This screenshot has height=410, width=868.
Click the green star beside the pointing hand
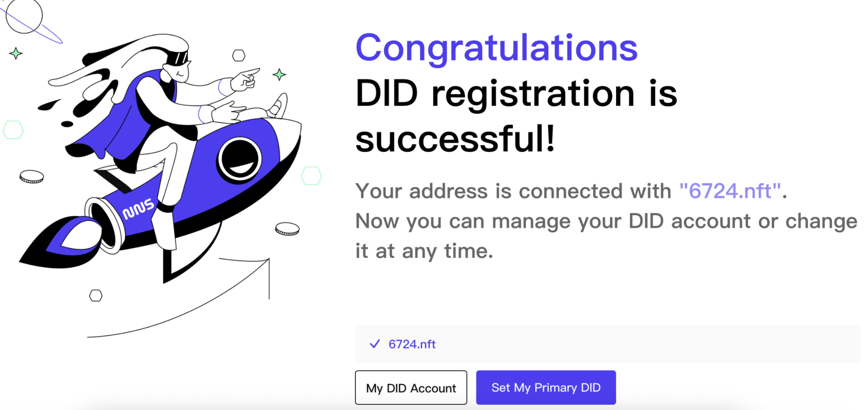tap(279, 75)
